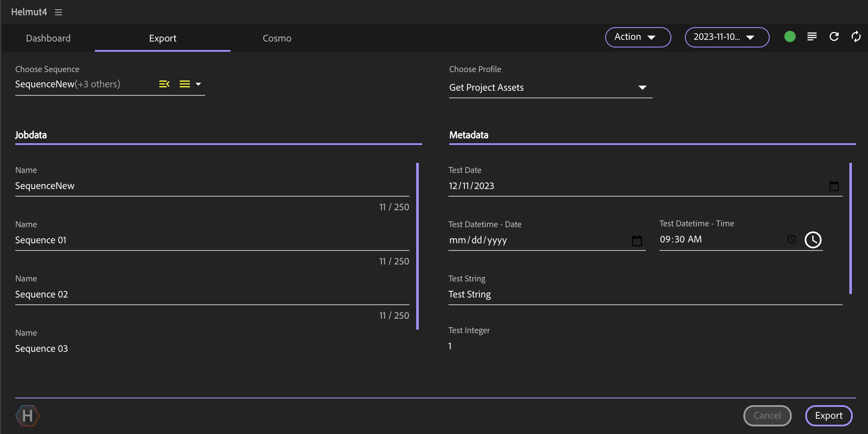The image size is (868, 434).
Task: Open the Test Date calendar picker
Action: (x=834, y=186)
